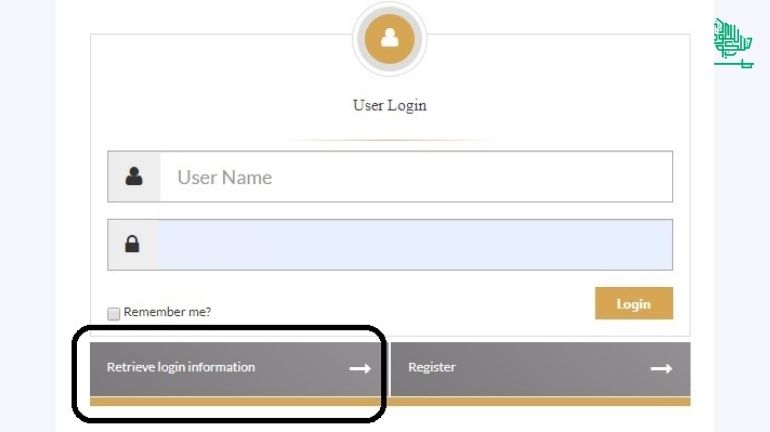Focus the blue password input field
The width and height of the screenshot is (770, 432).
[415, 244]
